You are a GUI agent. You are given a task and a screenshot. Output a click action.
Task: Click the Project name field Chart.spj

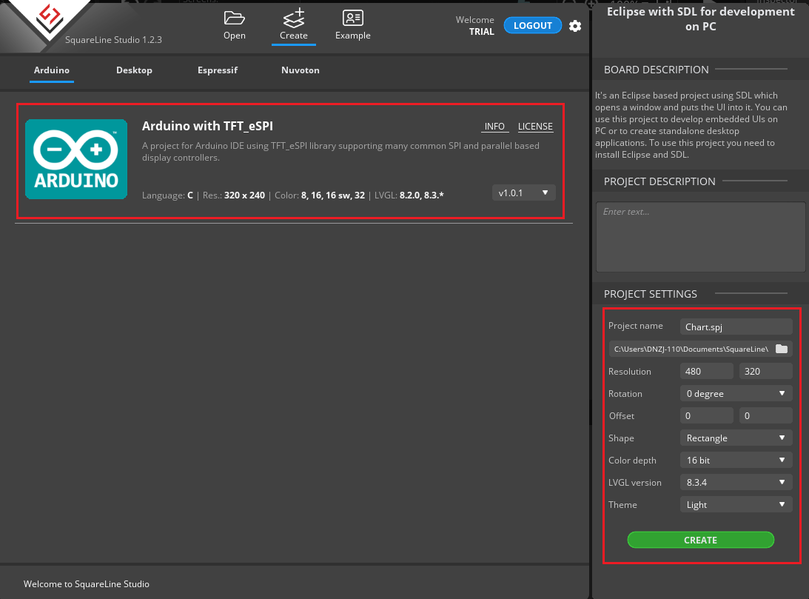[736, 327]
